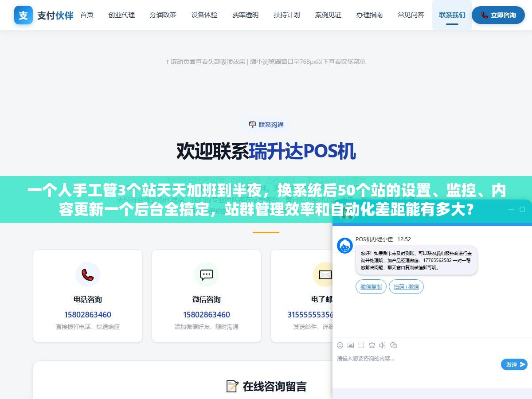Screen dimensions: 532x399
Task: Click phone number under 电话咨询
Action: 88,315
